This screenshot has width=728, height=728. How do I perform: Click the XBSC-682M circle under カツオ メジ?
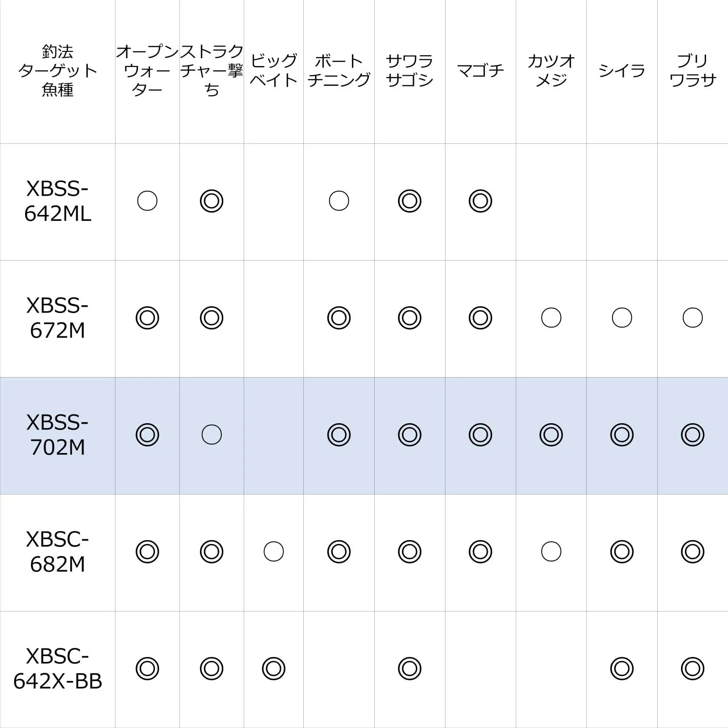coord(551,552)
